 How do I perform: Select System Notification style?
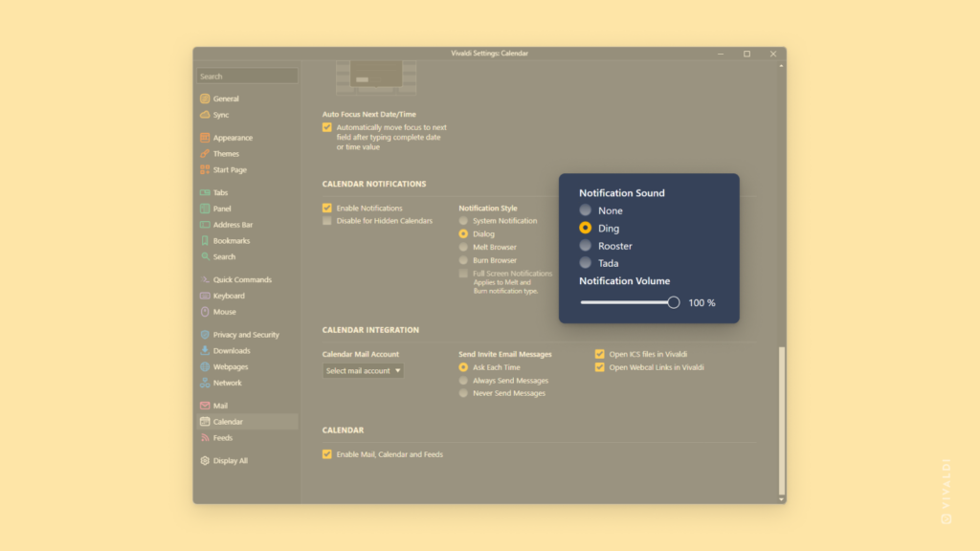click(x=463, y=221)
